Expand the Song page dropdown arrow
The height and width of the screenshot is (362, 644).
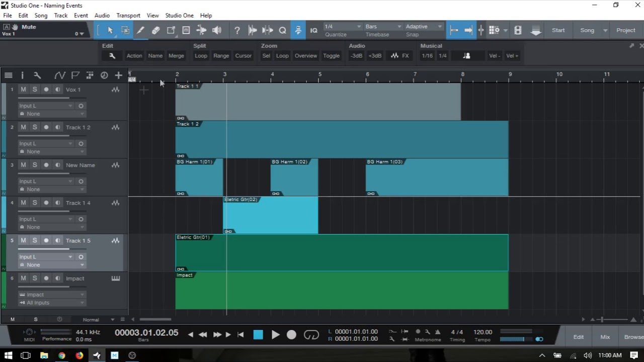coord(605,30)
